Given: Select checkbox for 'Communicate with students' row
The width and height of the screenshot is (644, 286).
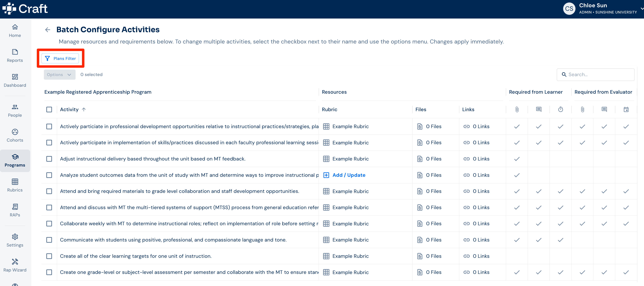Looking at the screenshot, I should [x=49, y=240].
